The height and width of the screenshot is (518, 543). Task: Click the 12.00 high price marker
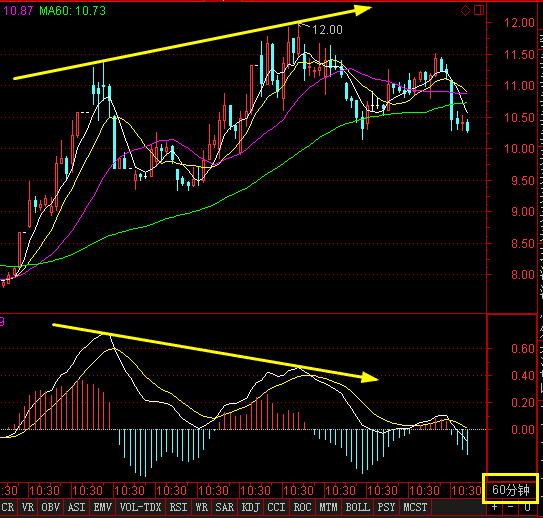(327, 30)
